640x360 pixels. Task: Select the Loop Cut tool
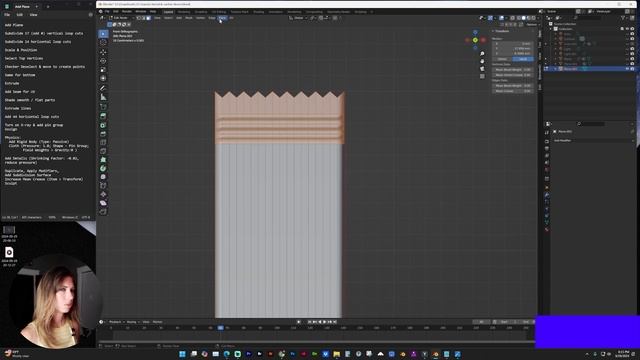point(103,142)
